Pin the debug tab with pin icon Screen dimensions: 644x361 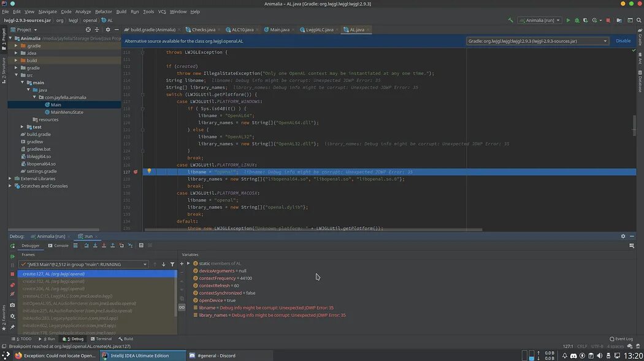click(12, 327)
